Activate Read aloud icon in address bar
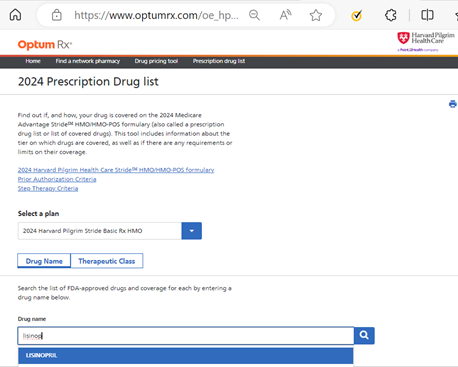Image resolution: width=458 pixels, height=367 pixels. click(285, 15)
